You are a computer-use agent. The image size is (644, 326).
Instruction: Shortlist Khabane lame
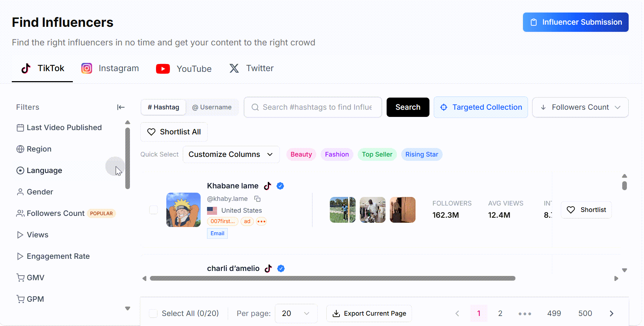point(586,210)
